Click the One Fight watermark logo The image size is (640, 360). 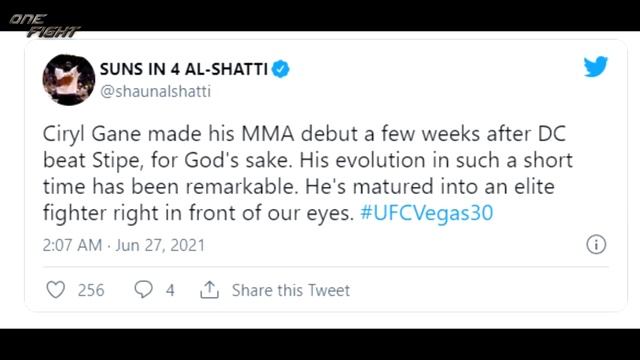pyautogui.click(x=44, y=25)
